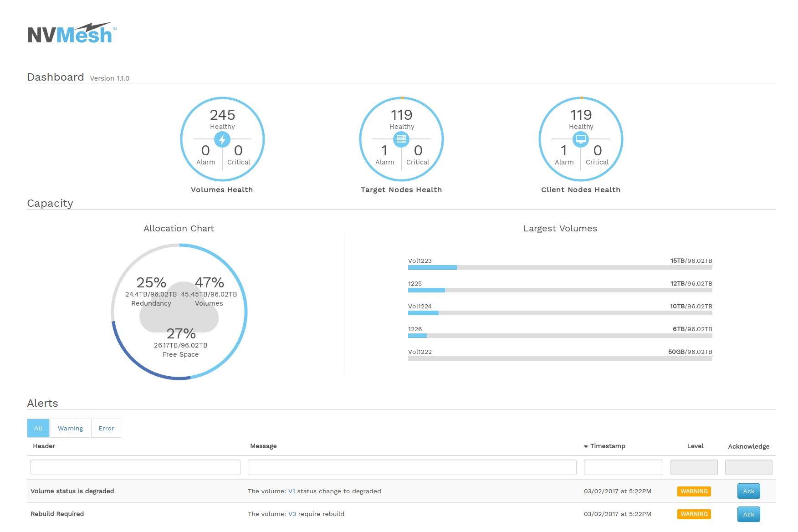Focus the Header filter input field

point(135,467)
